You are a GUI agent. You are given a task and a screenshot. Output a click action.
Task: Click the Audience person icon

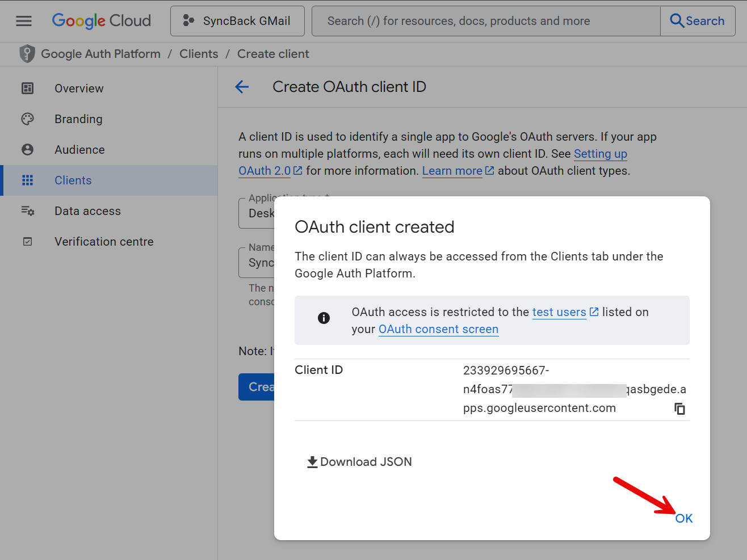pos(27,150)
